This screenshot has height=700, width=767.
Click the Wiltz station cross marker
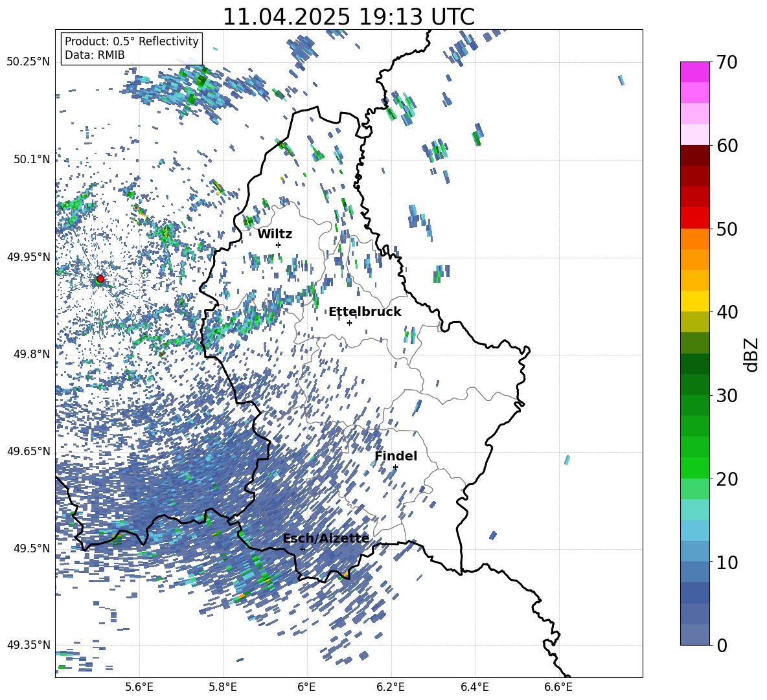[279, 245]
